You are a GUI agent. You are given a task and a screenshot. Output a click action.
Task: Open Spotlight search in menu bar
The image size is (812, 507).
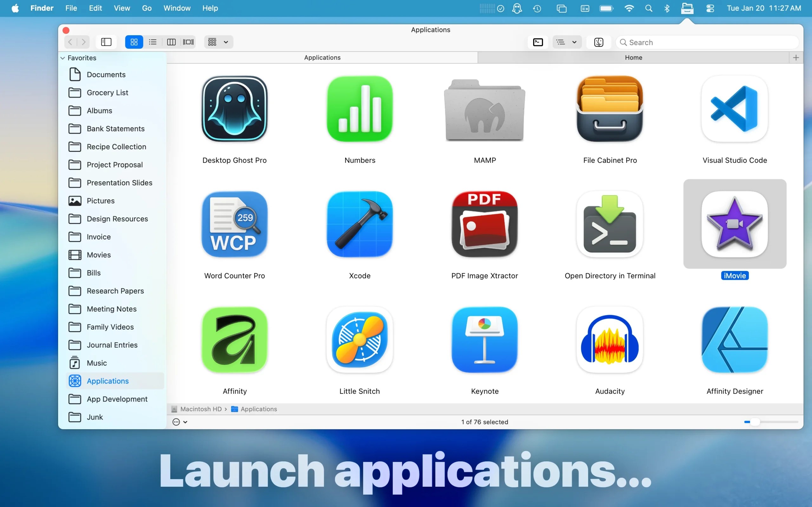pos(649,8)
